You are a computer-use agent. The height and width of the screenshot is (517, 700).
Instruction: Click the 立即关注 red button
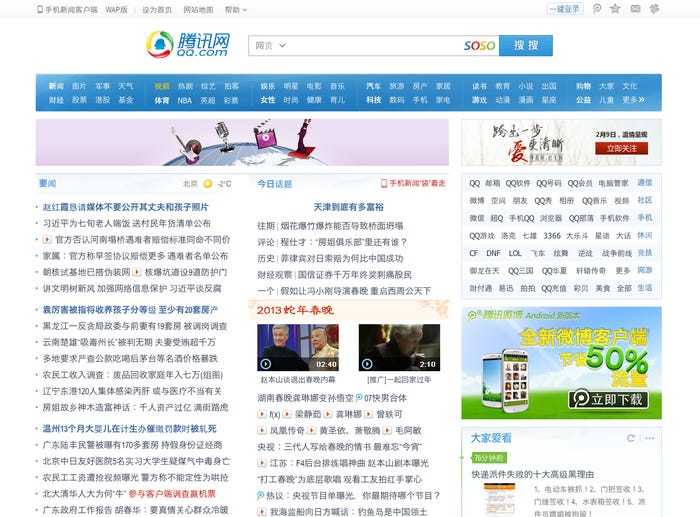tap(621, 148)
